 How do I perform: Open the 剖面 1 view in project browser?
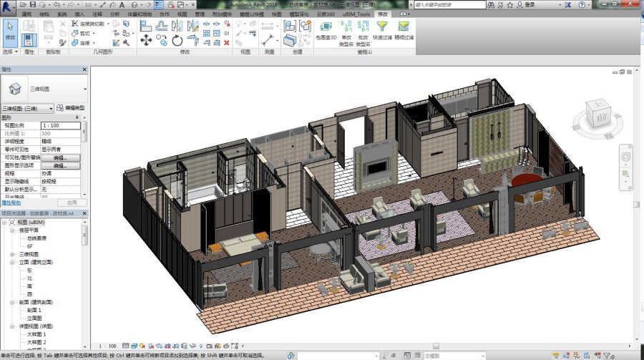pyautogui.click(x=36, y=311)
